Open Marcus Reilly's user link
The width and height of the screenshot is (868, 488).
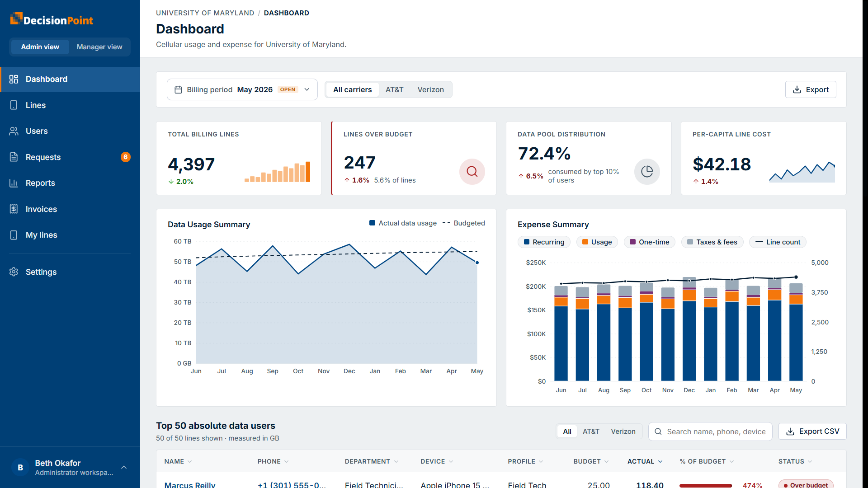click(190, 484)
